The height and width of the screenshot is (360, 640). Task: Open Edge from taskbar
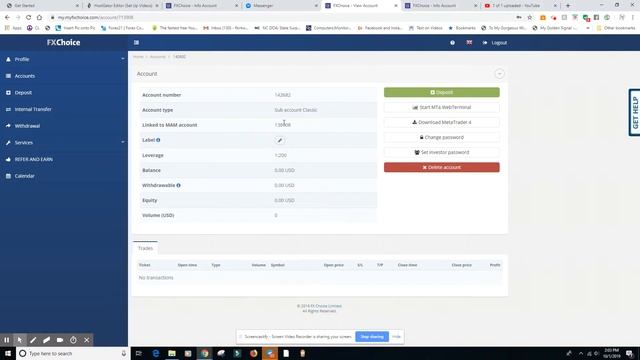point(156,353)
